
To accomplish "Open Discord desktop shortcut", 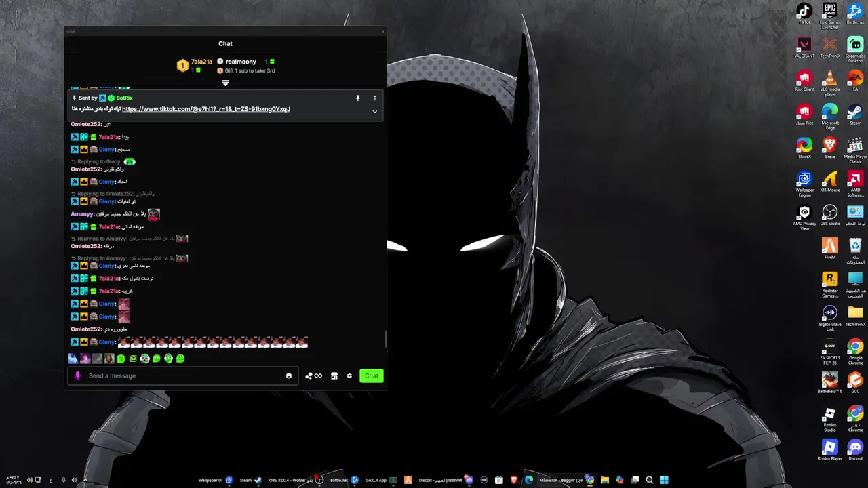I will tap(855, 450).
